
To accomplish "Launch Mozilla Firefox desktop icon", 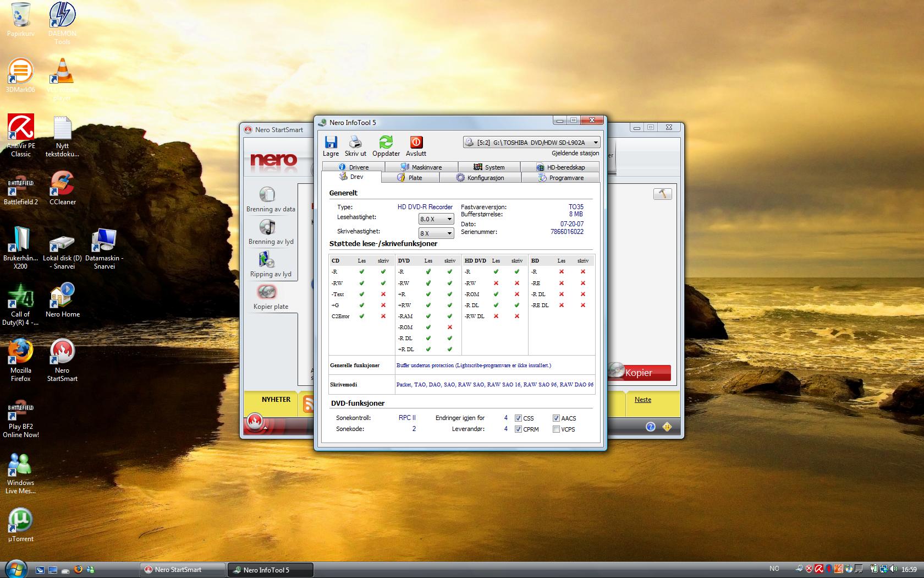I will pos(20,361).
